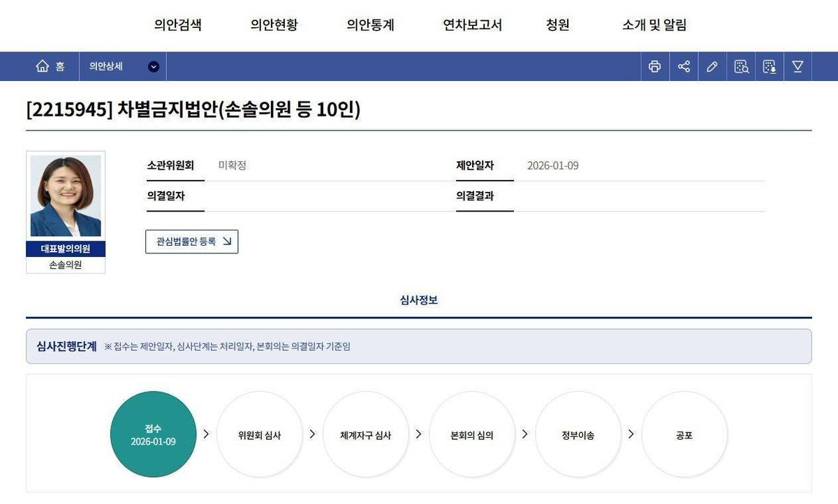Screen dimensions: 838x504
Task: Click the 손솔의원 member photo
Action: coord(66,196)
